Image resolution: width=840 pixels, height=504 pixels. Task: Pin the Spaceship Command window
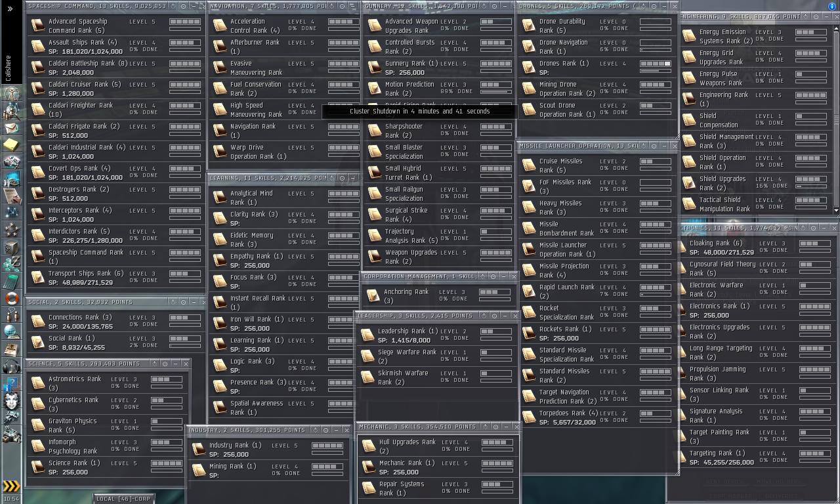click(x=173, y=6)
